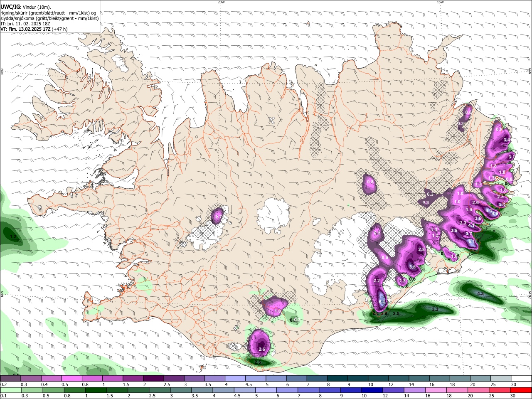This screenshot has height=399, width=532.
Task: Click the 2.2 snowfall value label
Action: [377, 281]
